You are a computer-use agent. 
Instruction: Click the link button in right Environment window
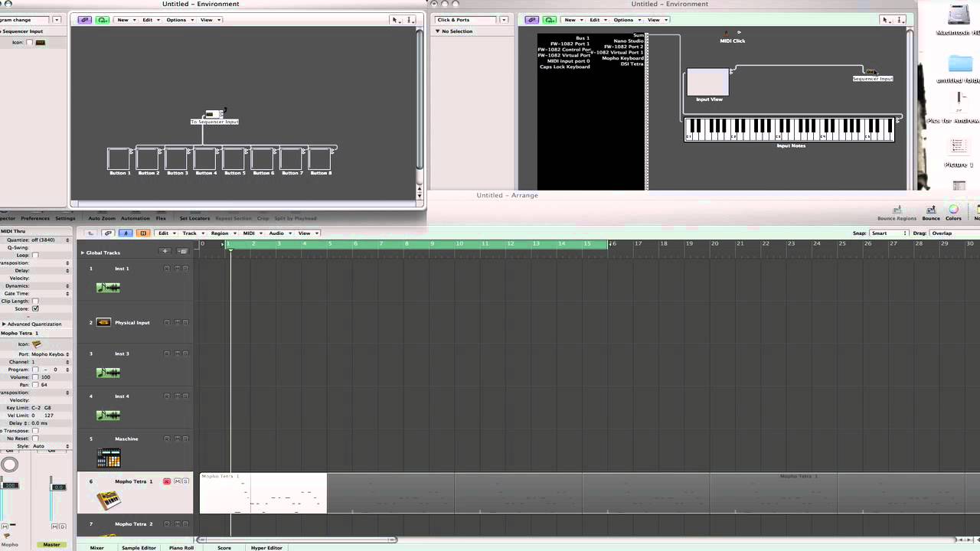tap(532, 20)
